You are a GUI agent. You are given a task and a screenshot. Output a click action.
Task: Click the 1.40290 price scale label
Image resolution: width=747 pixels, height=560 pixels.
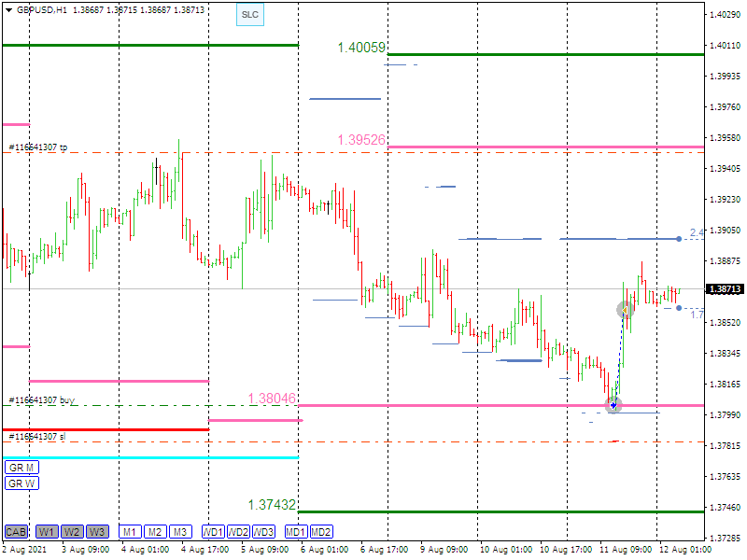point(726,15)
